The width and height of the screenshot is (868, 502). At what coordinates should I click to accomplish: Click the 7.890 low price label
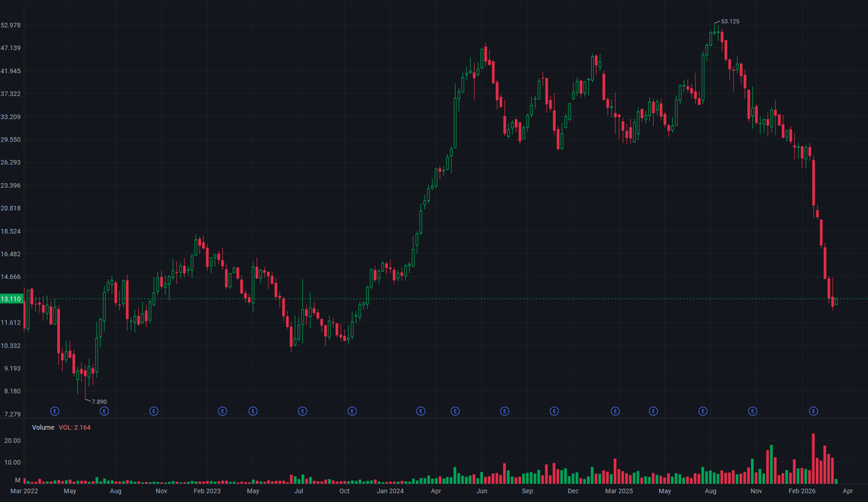pos(98,401)
